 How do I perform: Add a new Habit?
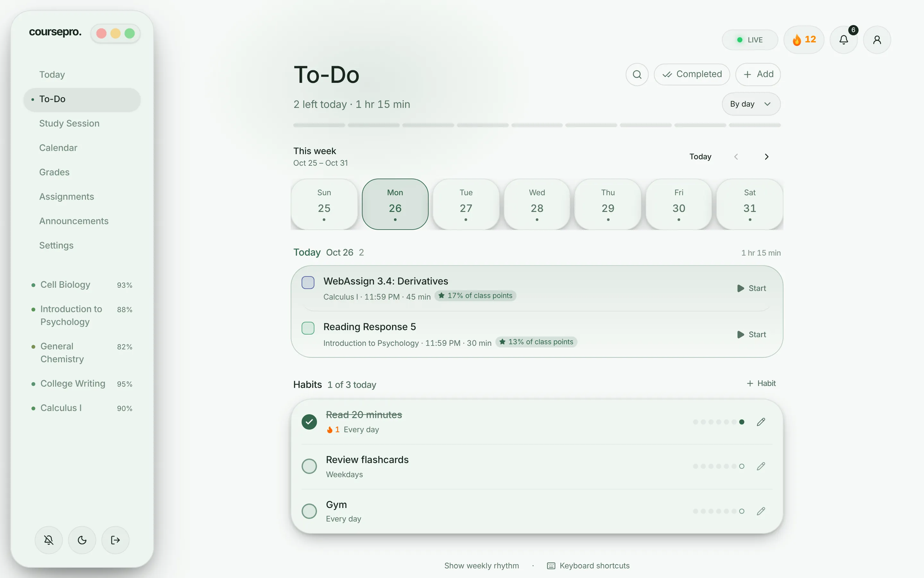click(x=761, y=383)
